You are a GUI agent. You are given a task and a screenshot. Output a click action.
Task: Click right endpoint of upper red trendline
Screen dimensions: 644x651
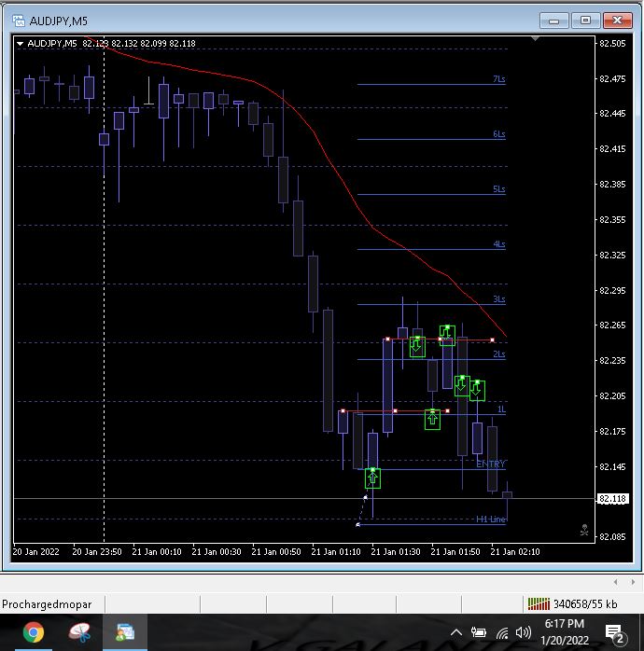493,340
